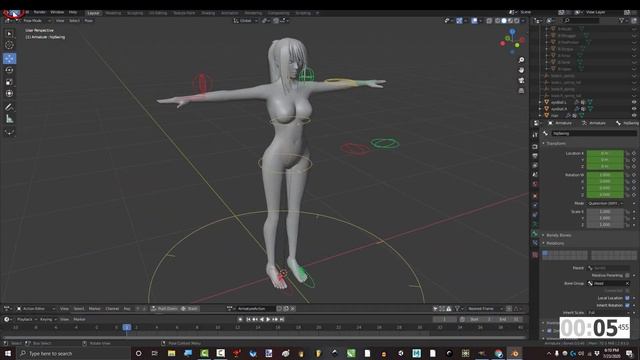640x360 pixels.
Task: Open File Explorer from the taskbar
Action: 171,353
